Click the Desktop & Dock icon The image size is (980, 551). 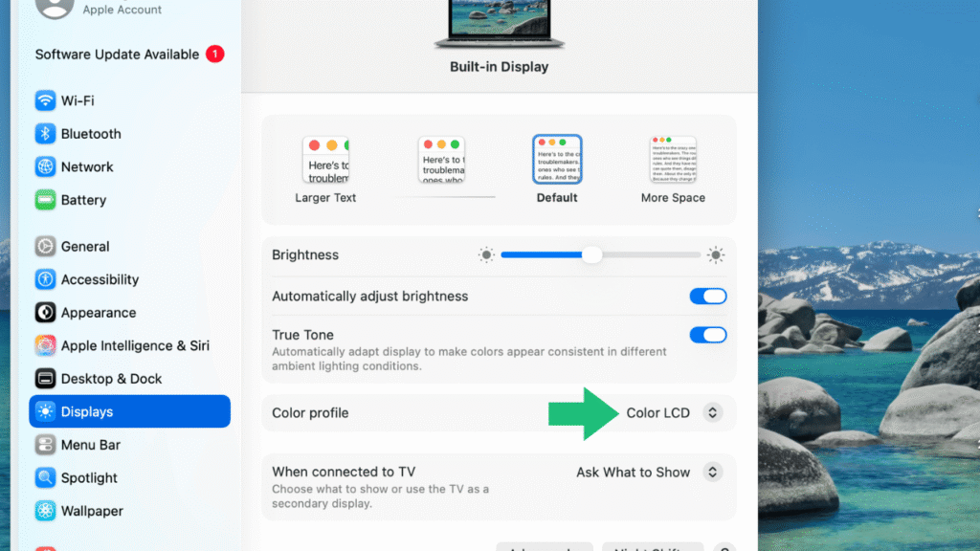point(45,379)
